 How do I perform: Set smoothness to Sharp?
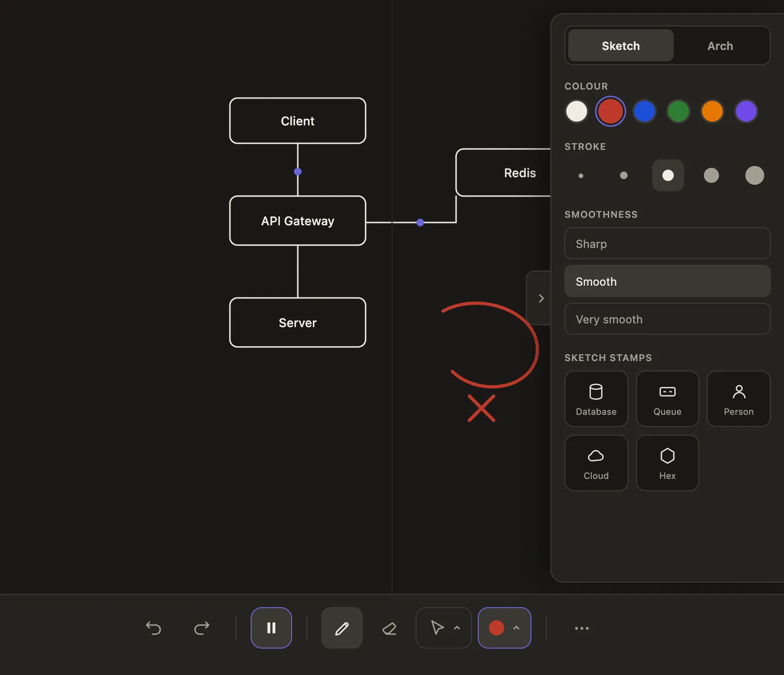(667, 244)
